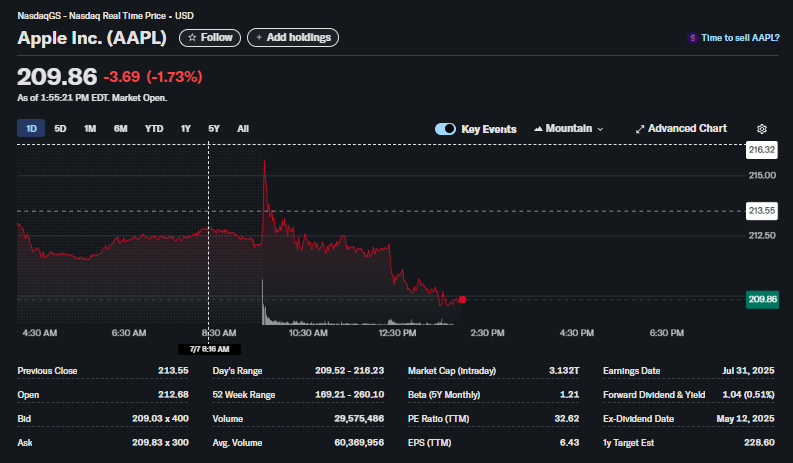Click the -3.69 (-1.73%) price change
Viewport: 793px width, 463px height.
click(x=153, y=77)
